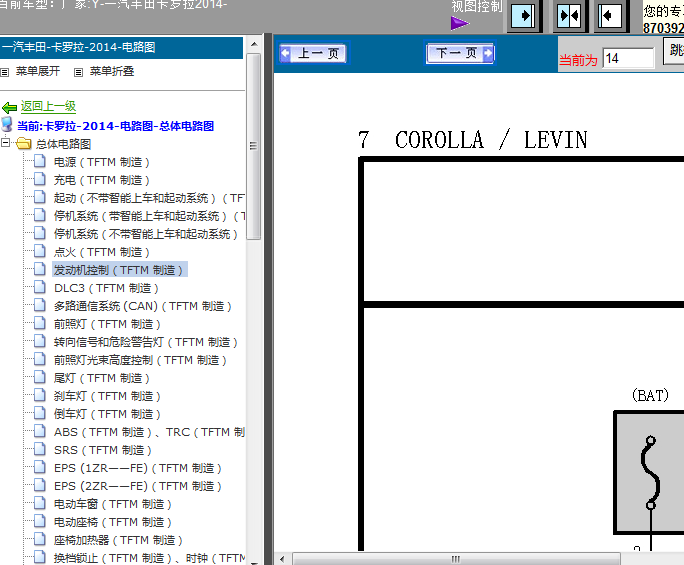Open 电动车窗 (TFTM 制造) diagram
The width and height of the screenshot is (684, 565).
point(113,504)
